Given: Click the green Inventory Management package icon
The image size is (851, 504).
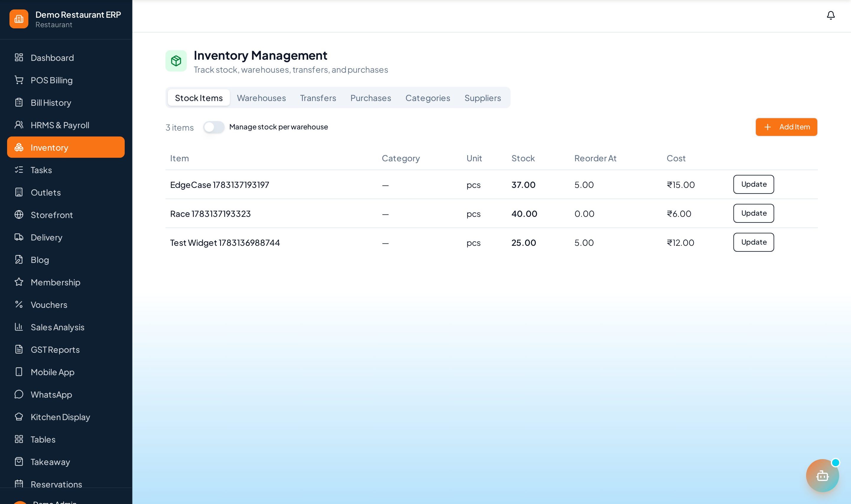Looking at the screenshot, I should click(176, 61).
